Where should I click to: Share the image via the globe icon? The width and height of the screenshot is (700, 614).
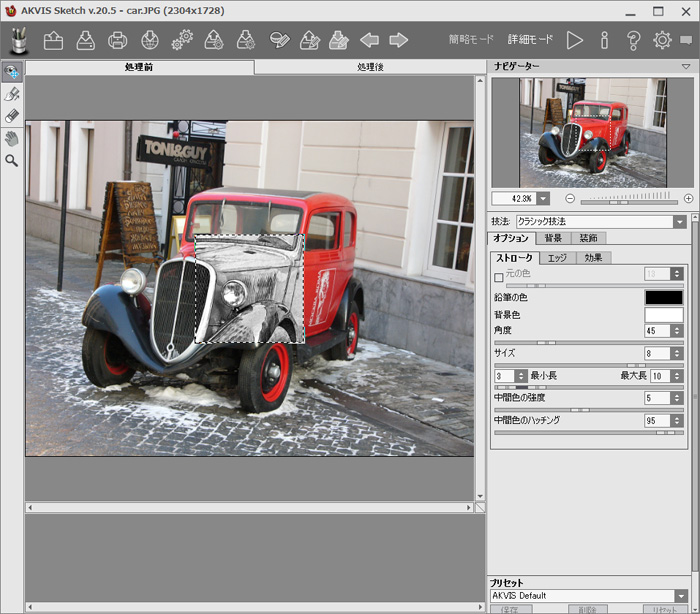pos(150,40)
